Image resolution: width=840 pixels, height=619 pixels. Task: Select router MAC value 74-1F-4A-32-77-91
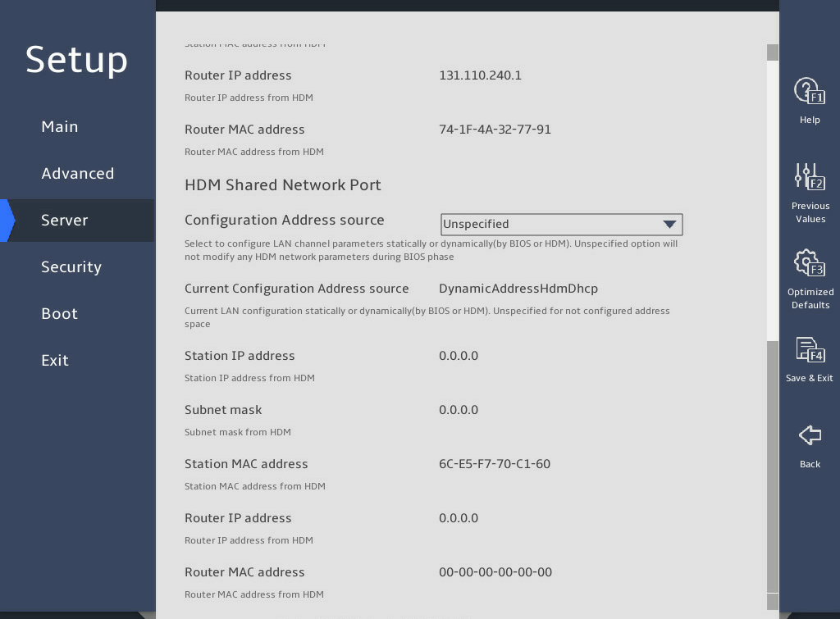[x=495, y=130]
